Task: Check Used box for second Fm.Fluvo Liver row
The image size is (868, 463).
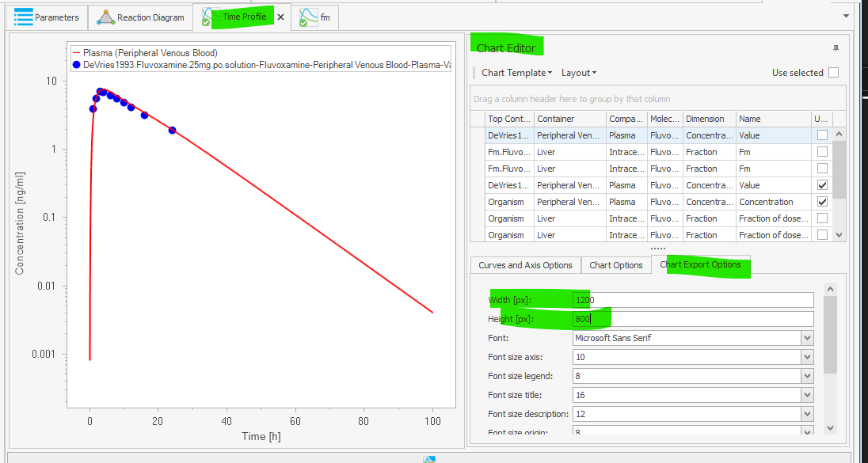Action: pyautogui.click(x=823, y=168)
